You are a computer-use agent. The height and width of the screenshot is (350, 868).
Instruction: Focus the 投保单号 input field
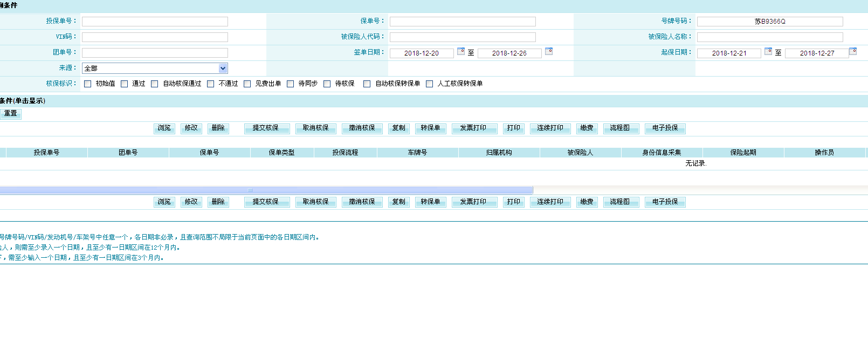click(155, 22)
